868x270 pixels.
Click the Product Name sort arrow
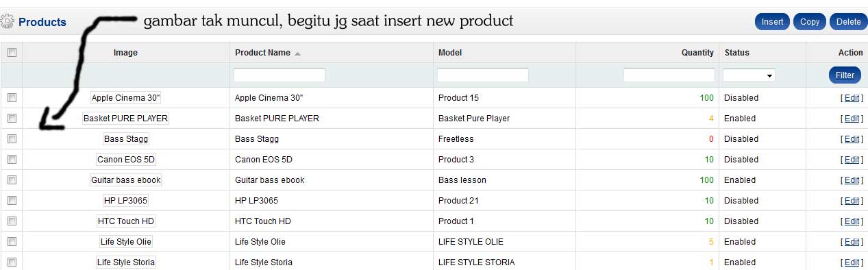point(297,53)
